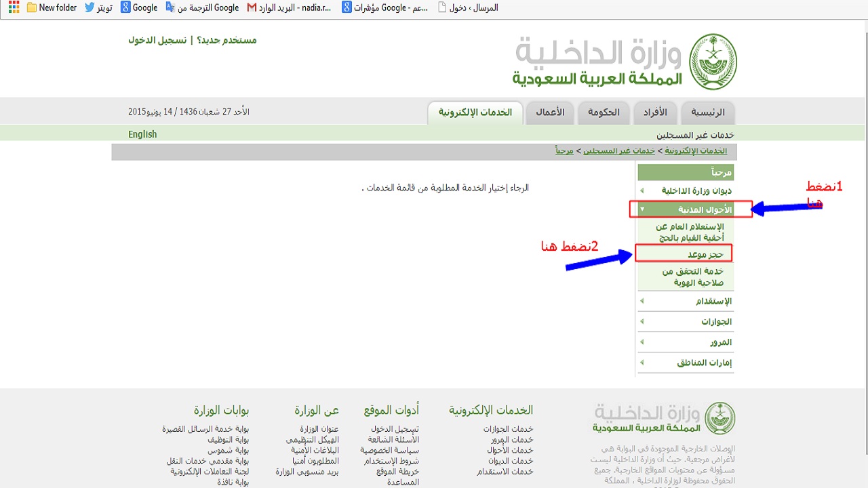Collapse the 'الأحوال المدنية' sidebar section
Image resolution: width=868 pixels, height=488 pixels.
[x=686, y=209]
